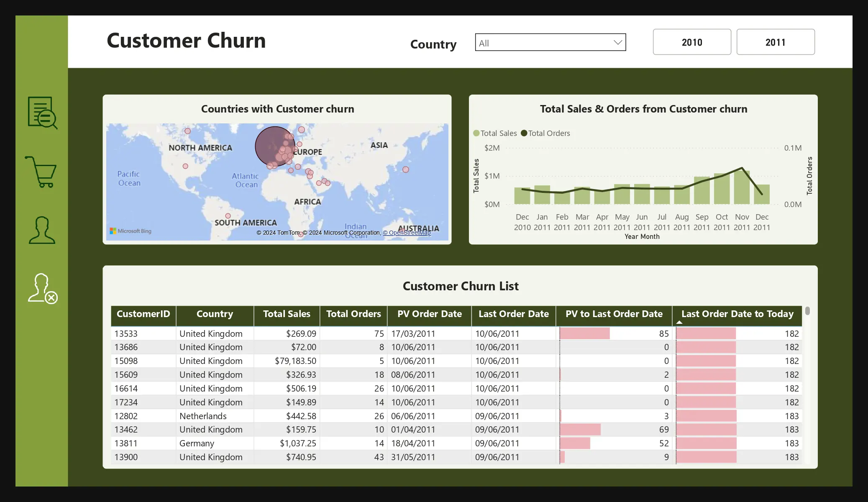Open the OpenStreetMap attribution link
The height and width of the screenshot is (502, 868).
tap(407, 233)
